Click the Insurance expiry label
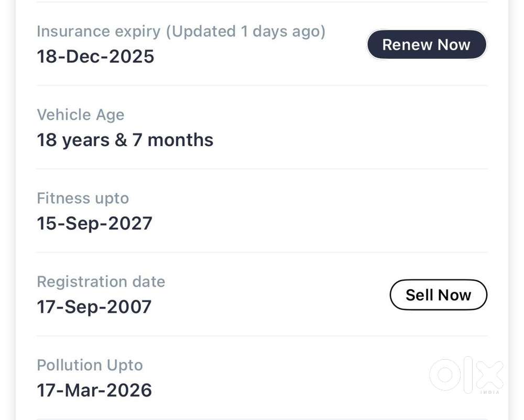524x420 pixels. click(99, 31)
